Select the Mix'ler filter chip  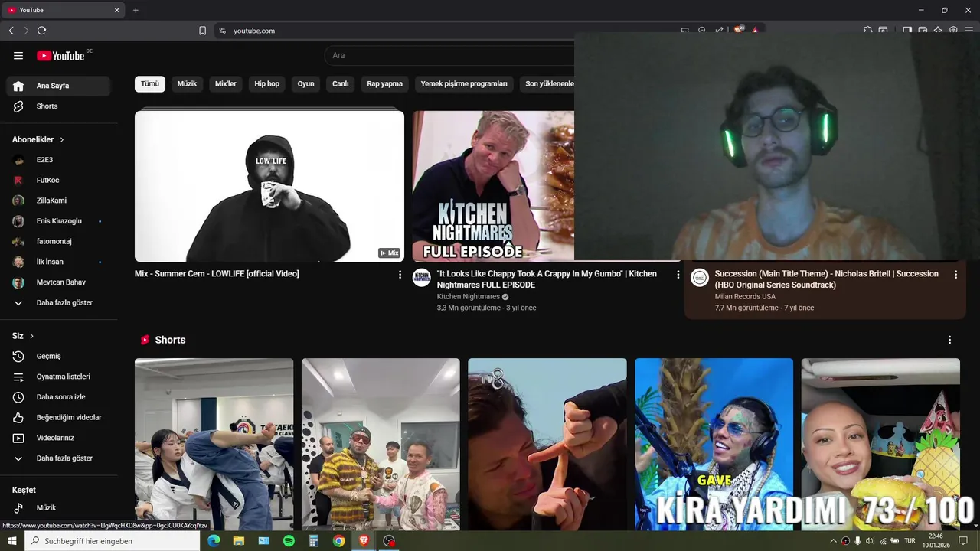226,84
